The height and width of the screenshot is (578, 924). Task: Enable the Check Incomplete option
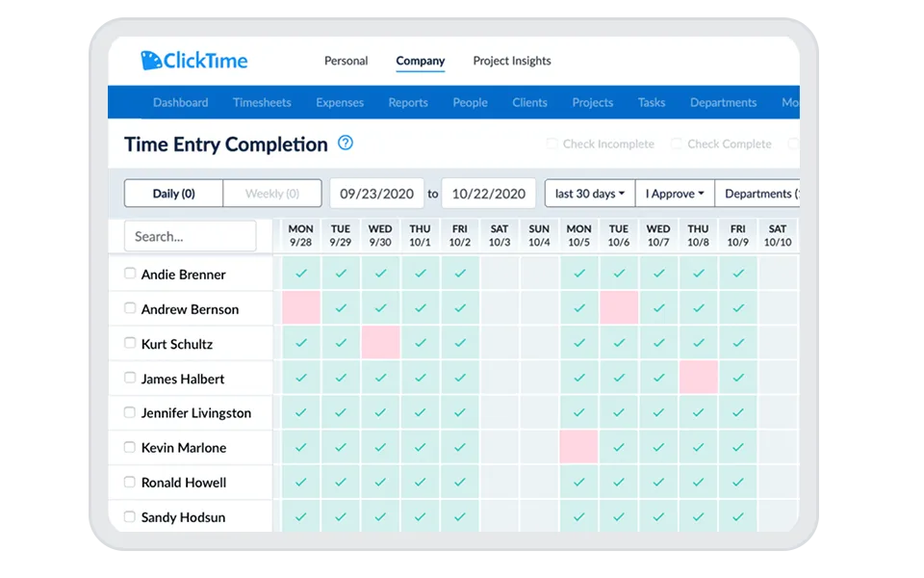(552, 144)
